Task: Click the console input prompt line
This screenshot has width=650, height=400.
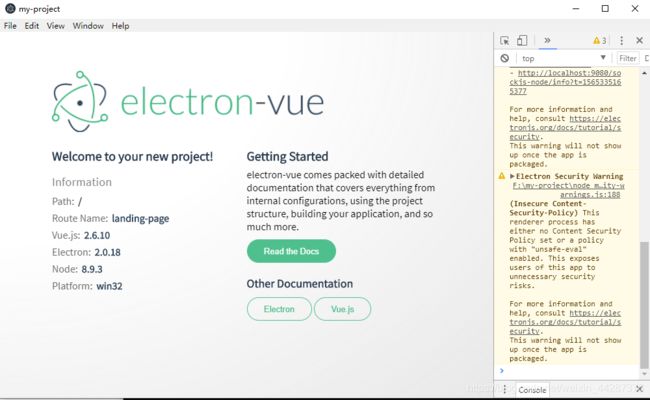Action: (x=568, y=371)
